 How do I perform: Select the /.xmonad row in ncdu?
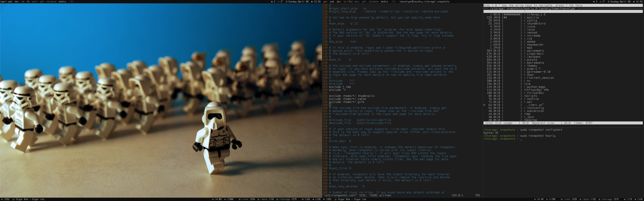(x=563, y=33)
